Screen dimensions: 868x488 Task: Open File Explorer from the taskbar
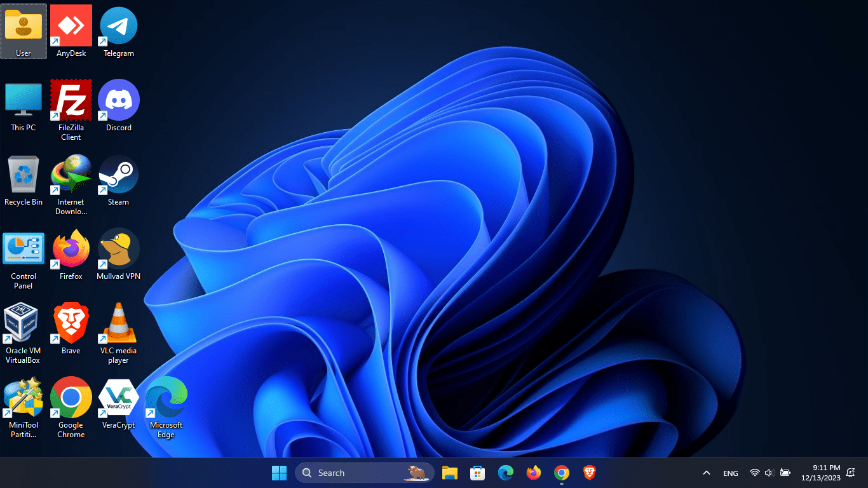click(x=450, y=473)
